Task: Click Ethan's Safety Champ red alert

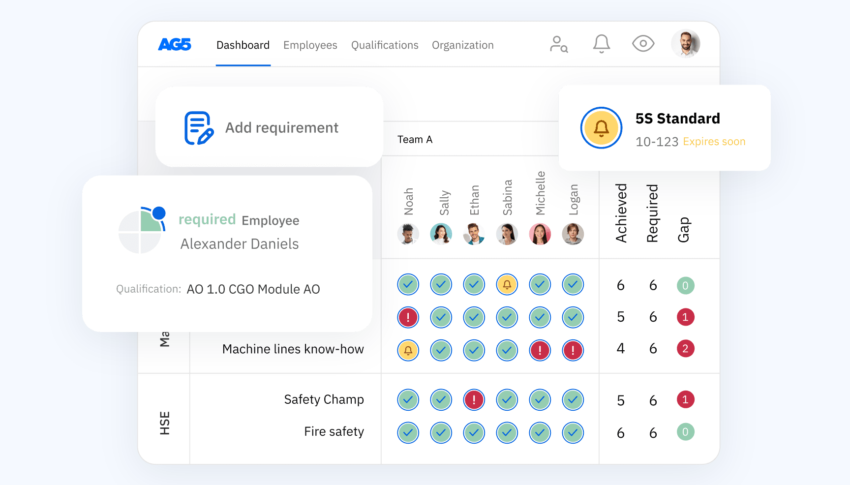Action: pos(474,400)
